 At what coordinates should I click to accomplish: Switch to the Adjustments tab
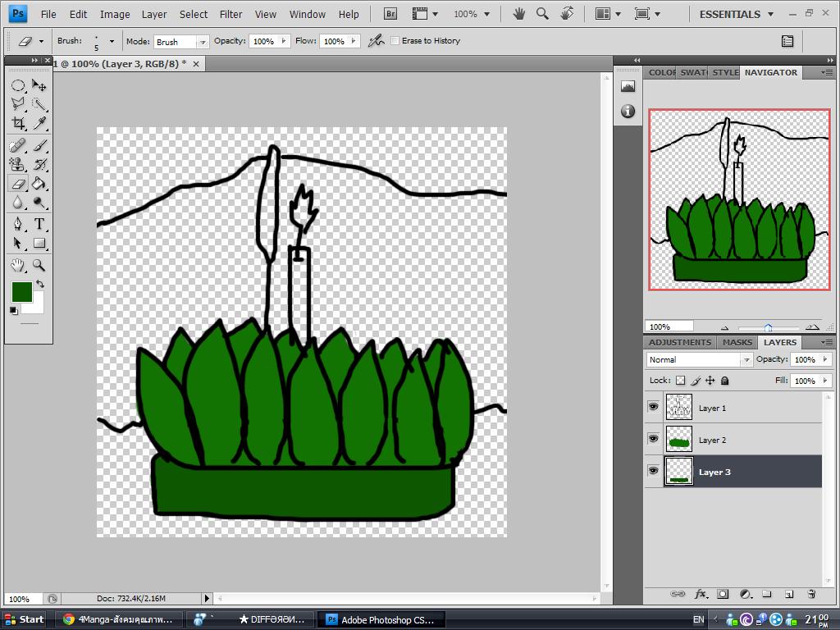679,342
